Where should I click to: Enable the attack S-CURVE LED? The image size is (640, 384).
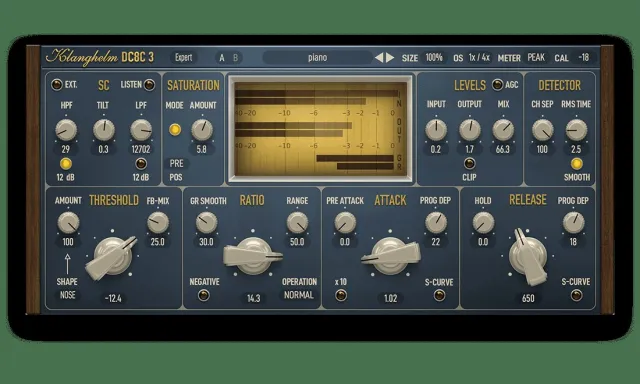point(439,295)
